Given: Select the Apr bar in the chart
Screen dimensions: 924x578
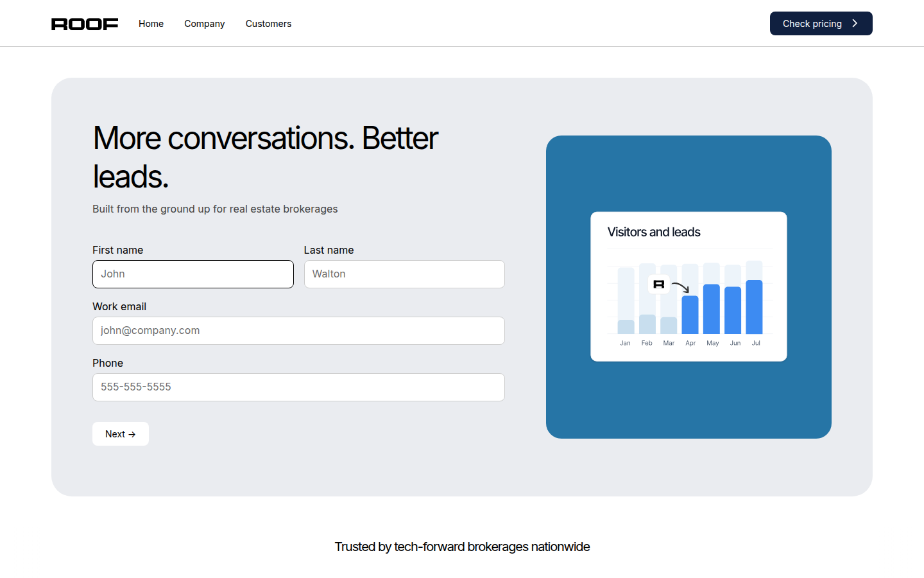Looking at the screenshot, I should pos(690,315).
